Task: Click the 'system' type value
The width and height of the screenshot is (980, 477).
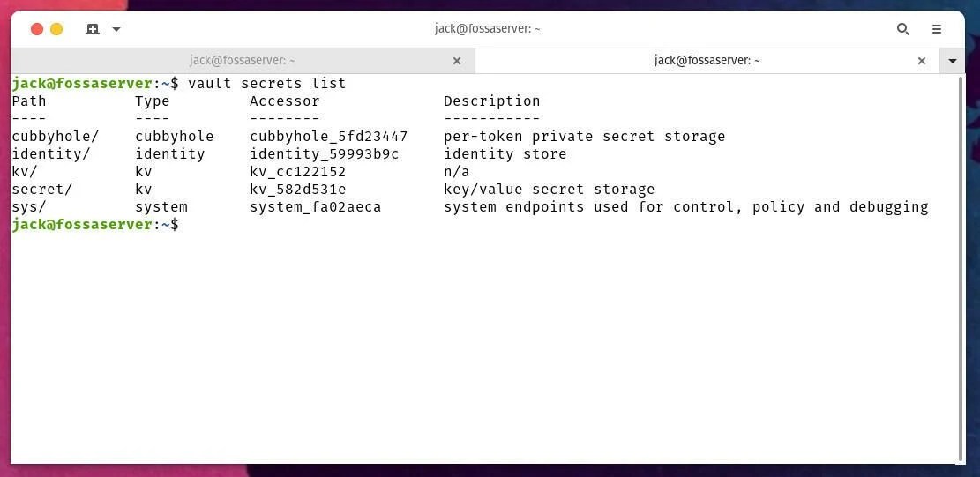Action: tap(161, 206)
